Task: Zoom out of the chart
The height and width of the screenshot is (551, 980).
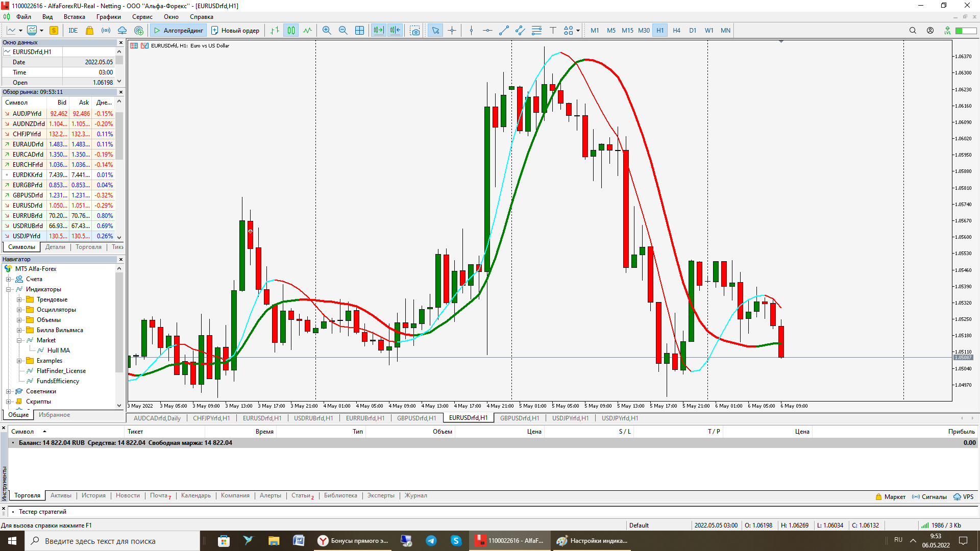Action: click(343, 31)
